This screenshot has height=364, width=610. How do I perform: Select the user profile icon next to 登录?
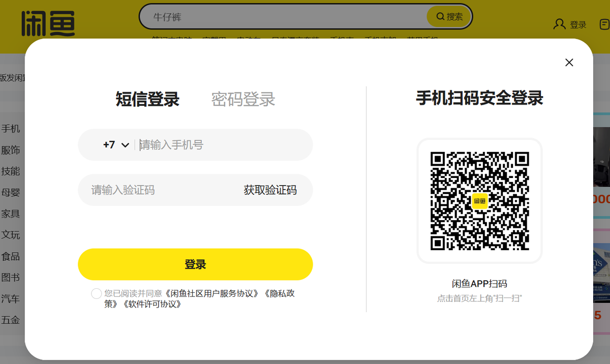click(x=560, y=24)
